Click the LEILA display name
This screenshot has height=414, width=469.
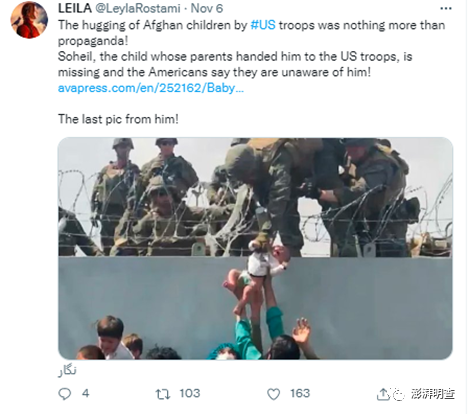pos(75,8)
